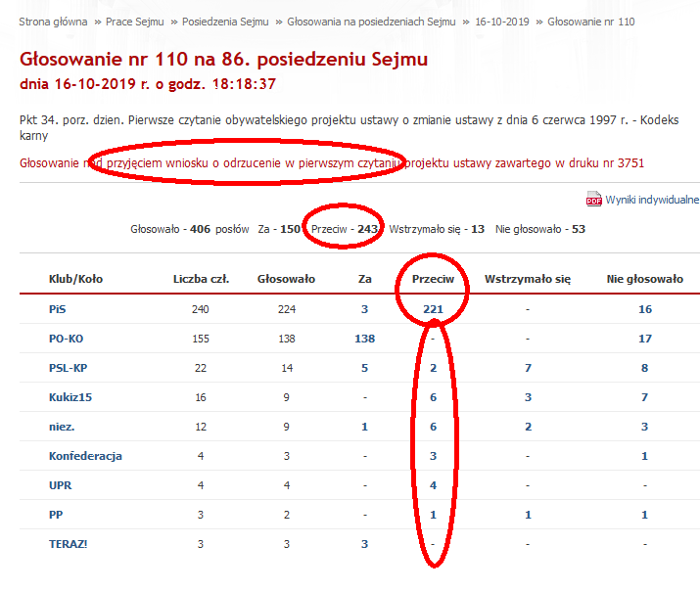Select the 'dnia 16-10-2019' date subheading

(148, 84)
